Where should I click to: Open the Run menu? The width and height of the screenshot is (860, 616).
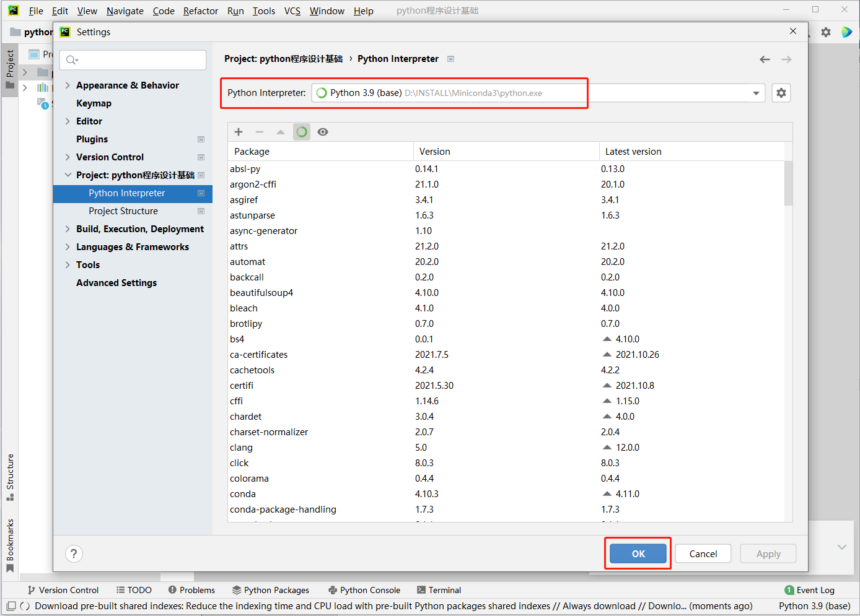coord(235,11)
